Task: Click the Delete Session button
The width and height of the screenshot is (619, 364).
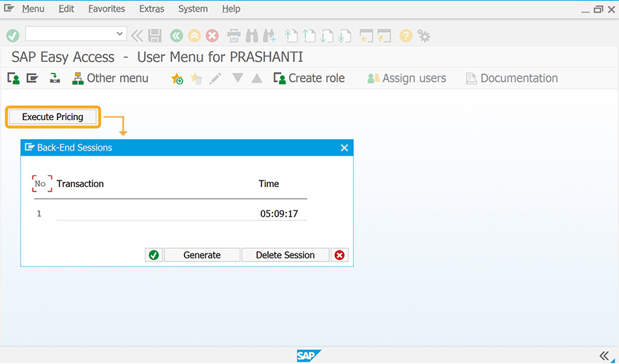Action: point(285,255)
